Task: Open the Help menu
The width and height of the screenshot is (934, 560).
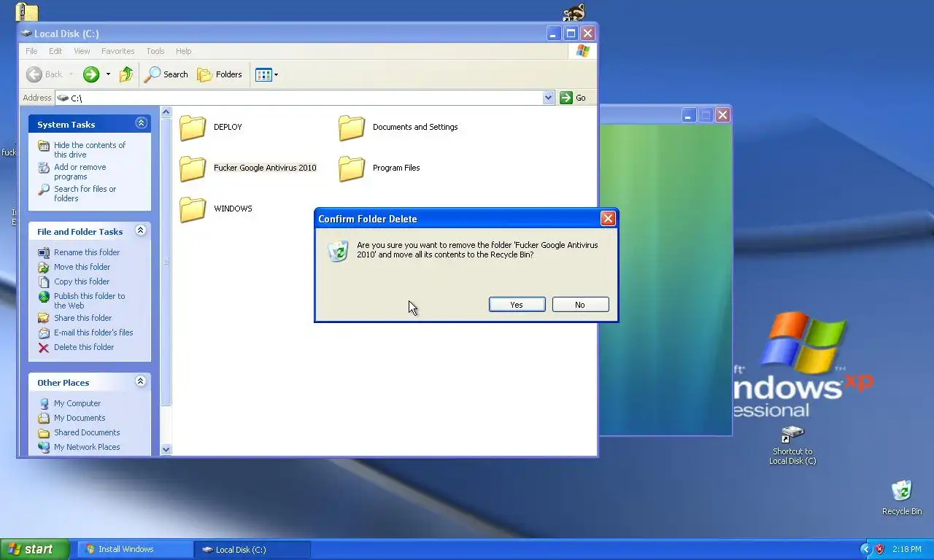Action: click(x=184, y=51)
